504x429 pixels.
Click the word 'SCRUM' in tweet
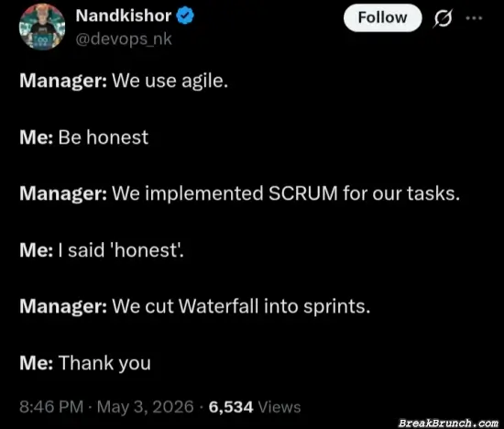click(x=303, y=193)
